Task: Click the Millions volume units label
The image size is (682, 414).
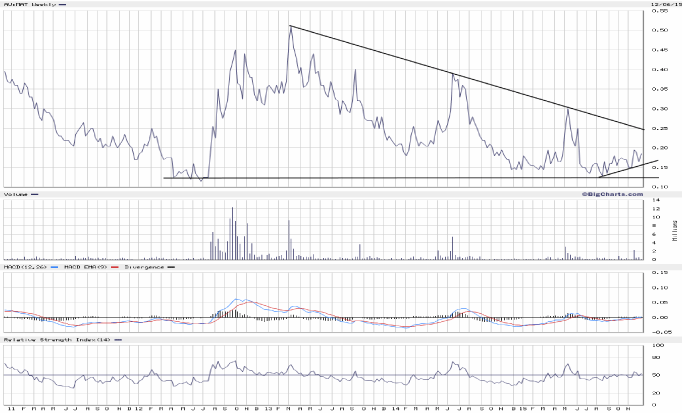Action: pyautogui.click(x=675, y=231)
